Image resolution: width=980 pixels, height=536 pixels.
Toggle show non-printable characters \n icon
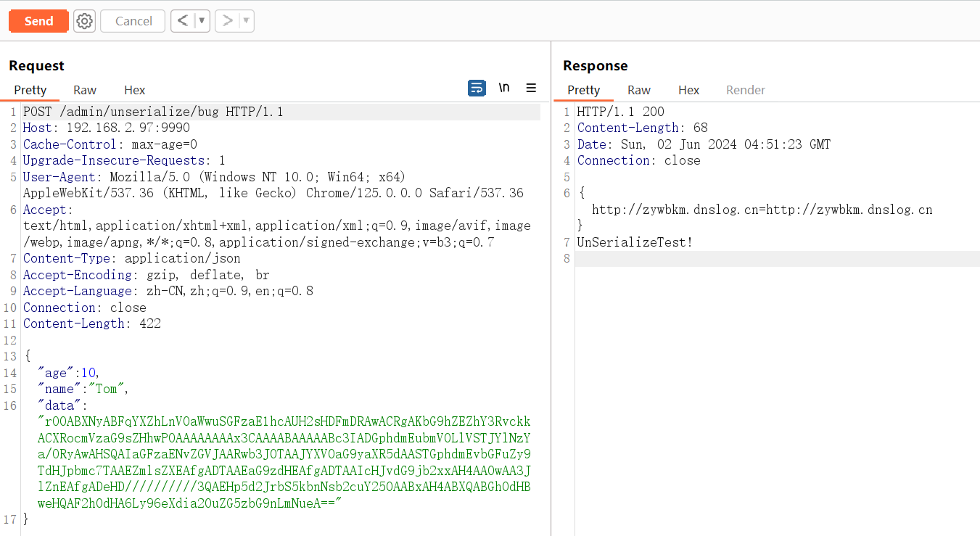504,88
